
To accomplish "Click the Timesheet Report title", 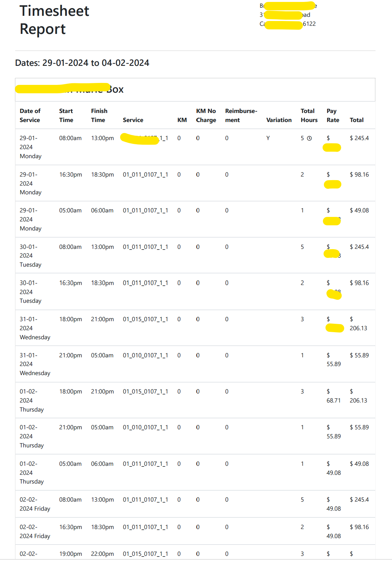I will [x=54, y=20].
